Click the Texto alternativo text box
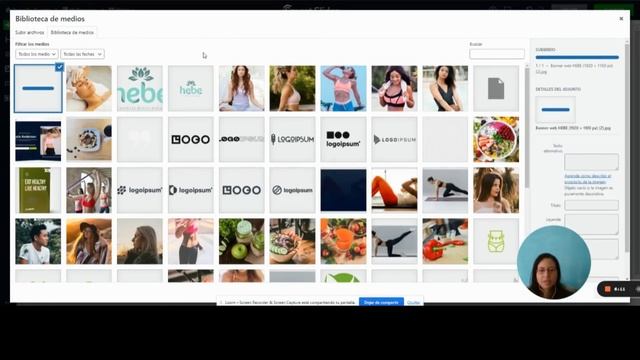This screenshot has height=360, width=640. tap(591, 162)
